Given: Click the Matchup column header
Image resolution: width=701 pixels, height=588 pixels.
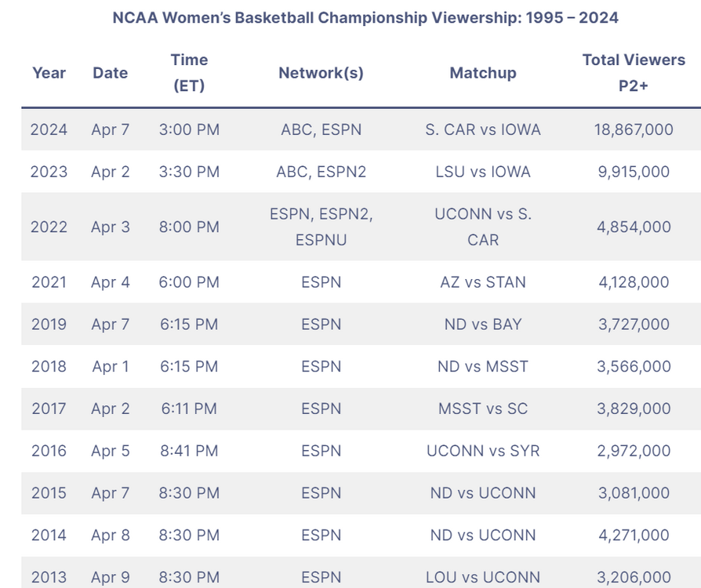Looking at the screenshot, I should point(483,73).
